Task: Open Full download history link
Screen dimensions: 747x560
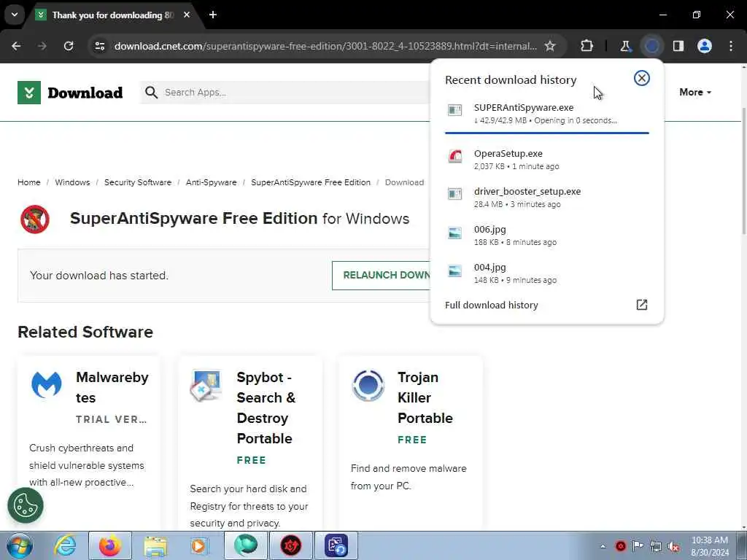Action: [x=491, y=306]
